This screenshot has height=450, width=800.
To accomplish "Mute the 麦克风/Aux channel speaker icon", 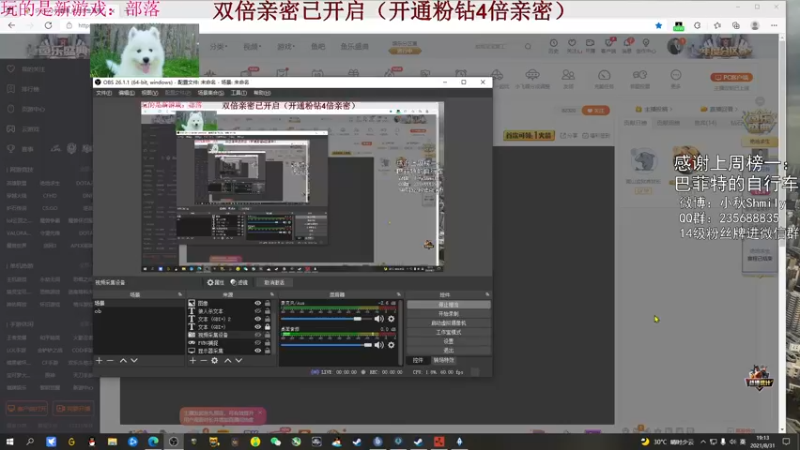I will pyautogui.click(x=379, y=319).
